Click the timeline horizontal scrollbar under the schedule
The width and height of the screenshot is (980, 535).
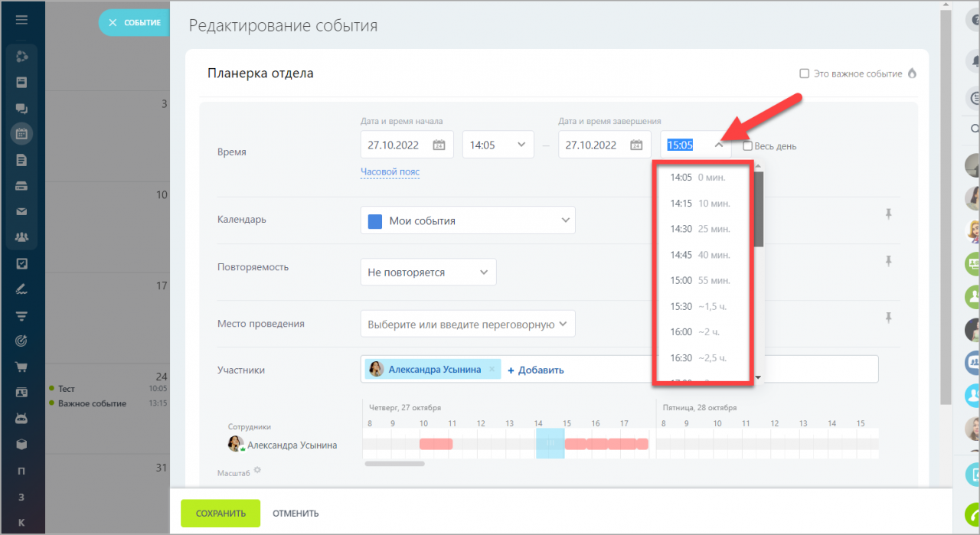394,463
